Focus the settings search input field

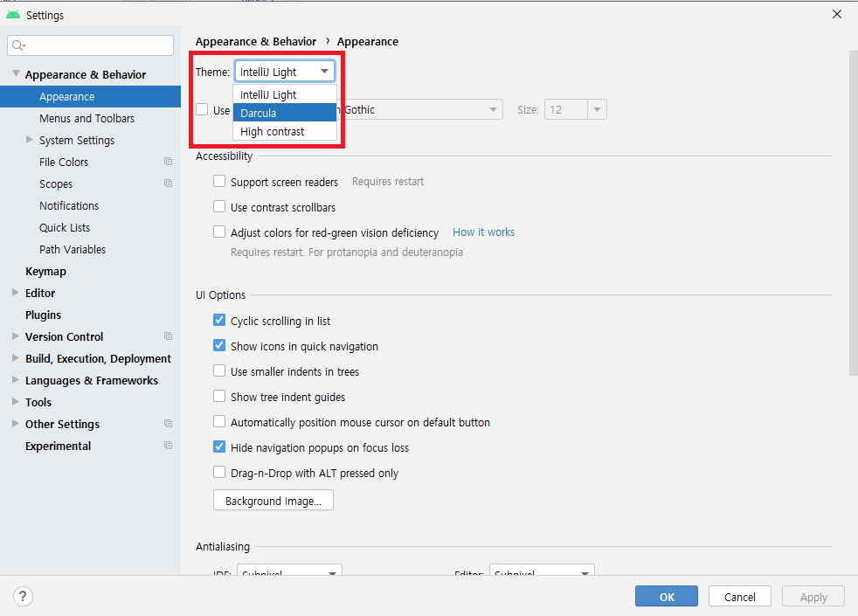coord(90,45)
